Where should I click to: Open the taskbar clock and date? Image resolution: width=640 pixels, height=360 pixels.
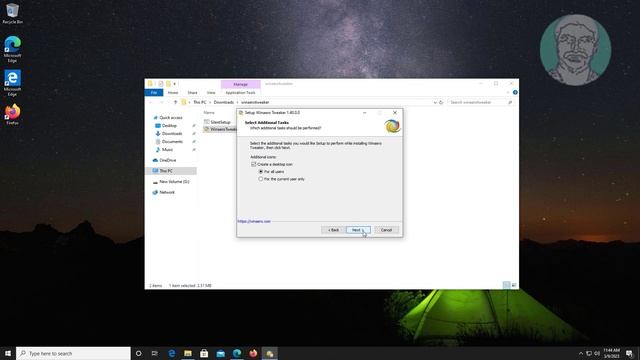611,353
